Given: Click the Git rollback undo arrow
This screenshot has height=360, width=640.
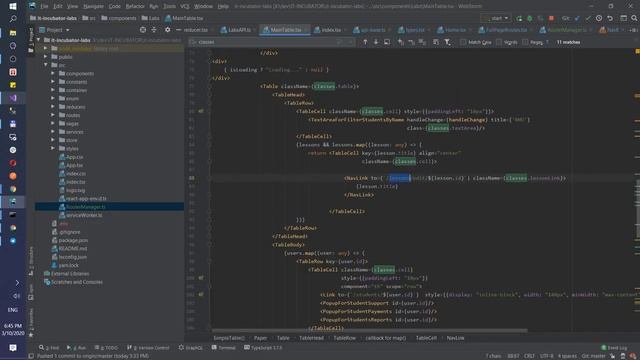Looking at the screenshot, I should pos(610,18).
